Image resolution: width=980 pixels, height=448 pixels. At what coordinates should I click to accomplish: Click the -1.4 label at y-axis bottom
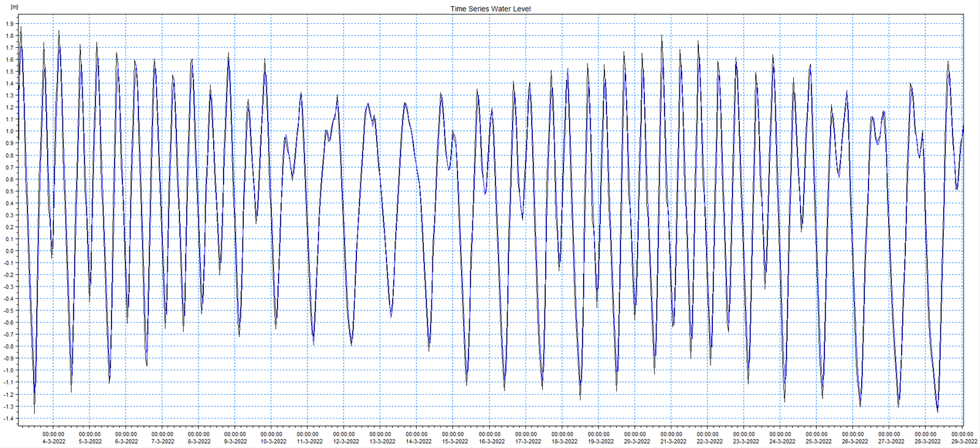(x=9, y=419)
